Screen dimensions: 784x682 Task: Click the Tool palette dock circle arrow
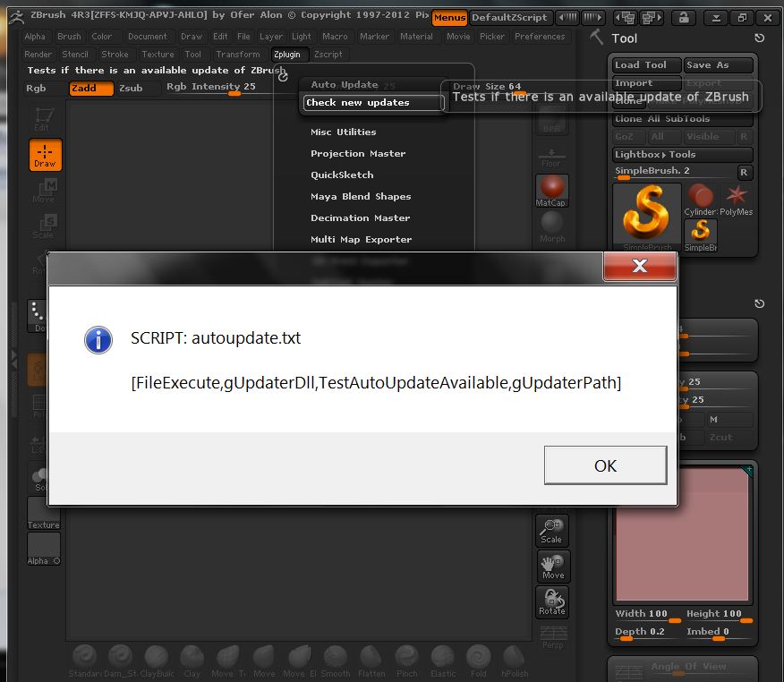tap(759, 38)
